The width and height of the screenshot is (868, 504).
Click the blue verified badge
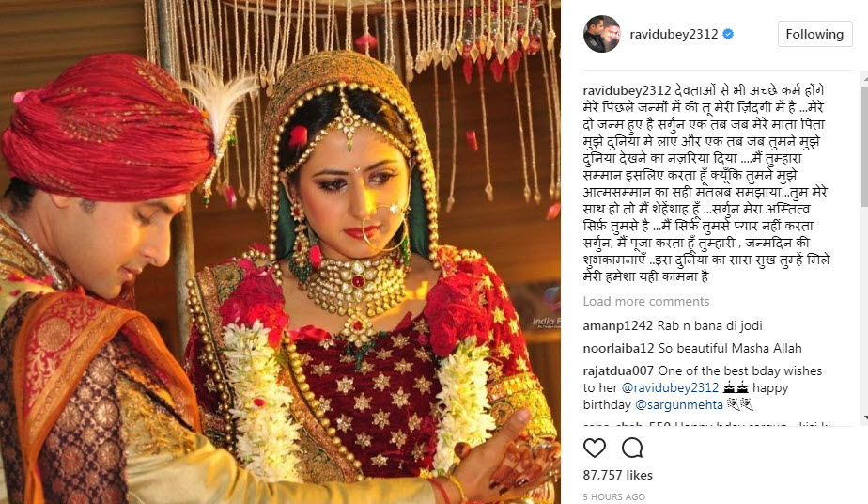tap(729, 34)
